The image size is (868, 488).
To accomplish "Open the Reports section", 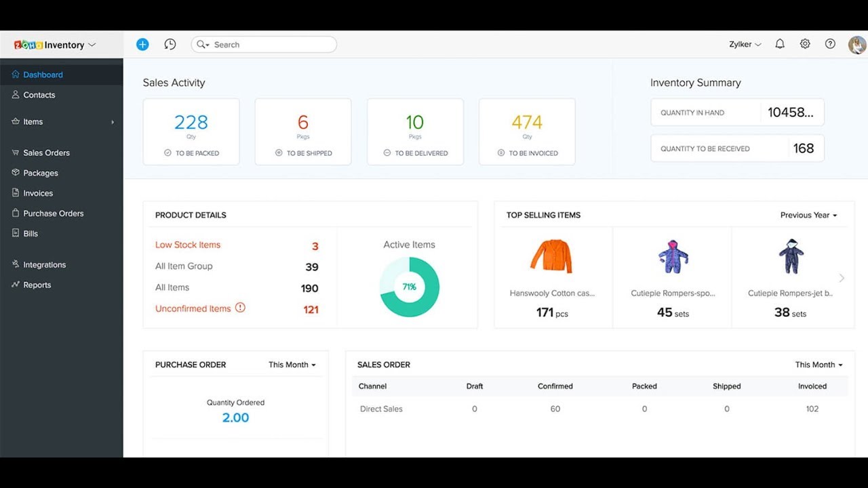I will coord(36,285).
